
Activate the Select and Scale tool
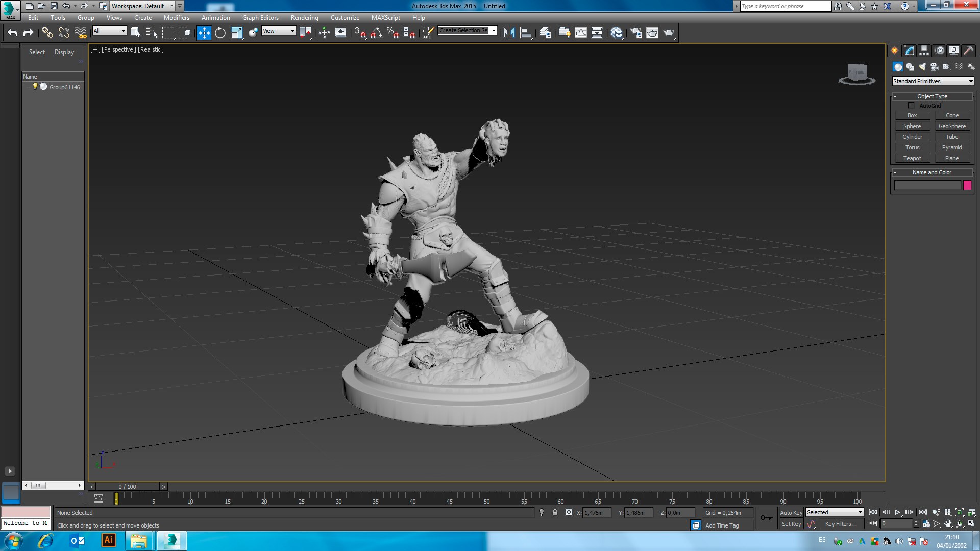pos(237,33)
